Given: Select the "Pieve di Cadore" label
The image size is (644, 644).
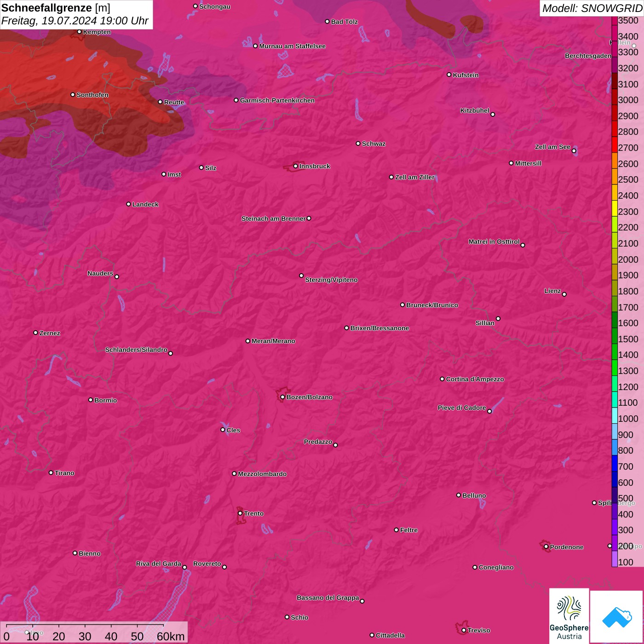Looking at the screenshot, I should [462, 408].
